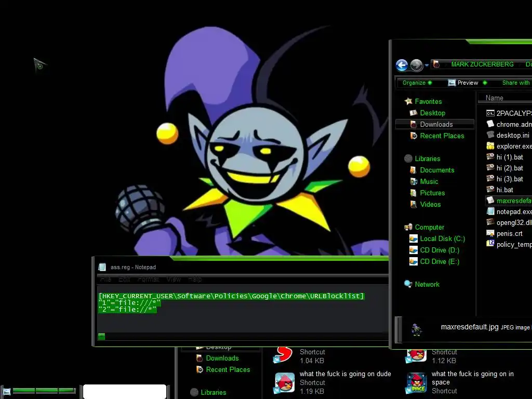The height and width of the screenshot is (399, 532).
Task: Open the Share with menu
Action: [x=516, y=83]
